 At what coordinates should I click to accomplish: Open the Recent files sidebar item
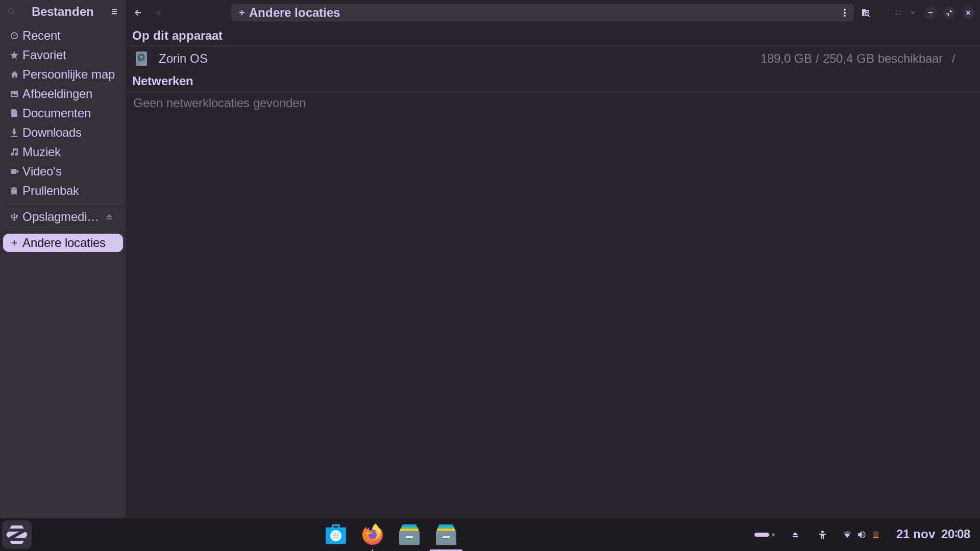[x=41, y=36]
